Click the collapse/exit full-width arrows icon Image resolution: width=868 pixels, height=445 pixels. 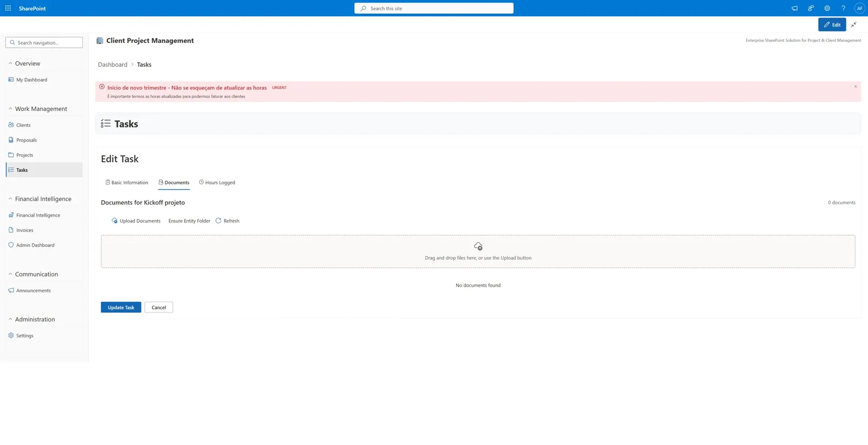tap(854, 24)
